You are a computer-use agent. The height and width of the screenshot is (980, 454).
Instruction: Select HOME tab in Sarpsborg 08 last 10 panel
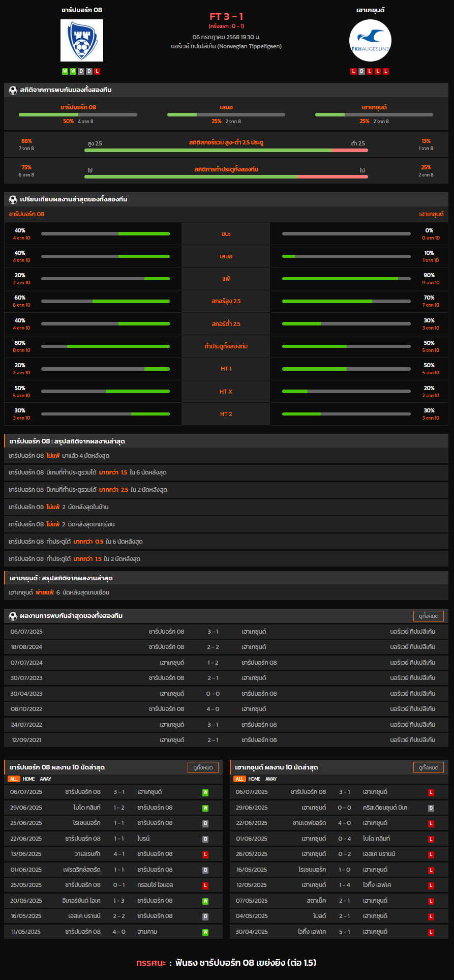(29, 779)
